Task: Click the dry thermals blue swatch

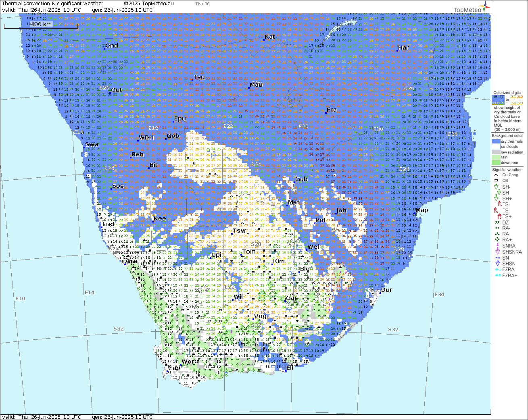Action: [496, 141]
